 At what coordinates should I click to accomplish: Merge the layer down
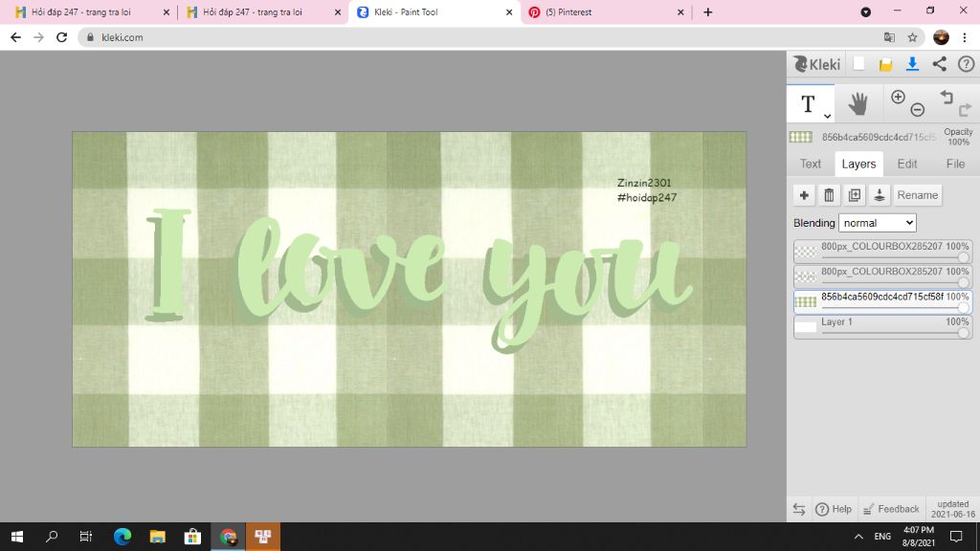(880, 195)
